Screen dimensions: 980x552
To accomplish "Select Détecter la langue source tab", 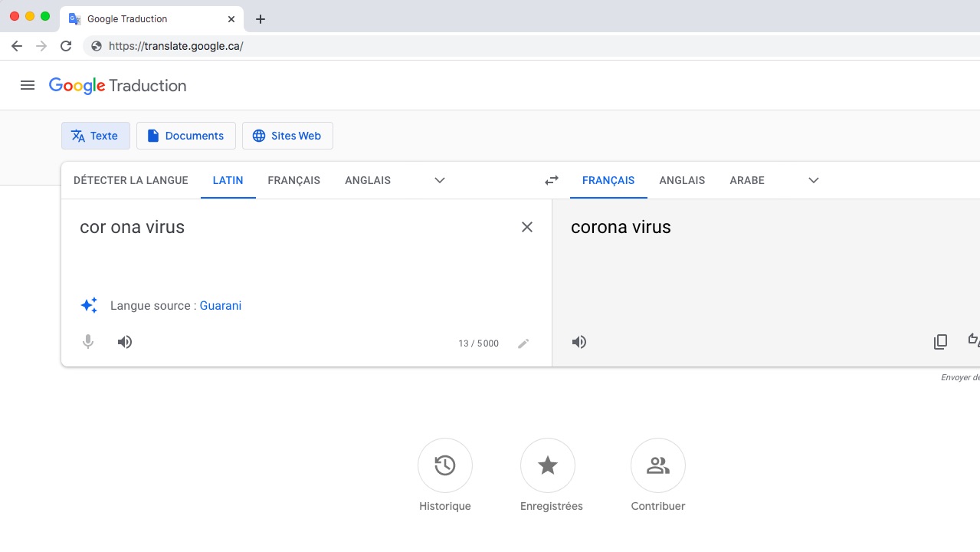I will [x=131, y=180].
